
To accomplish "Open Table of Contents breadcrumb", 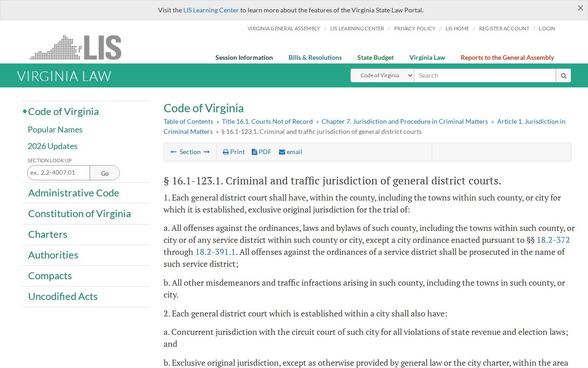I will (188, 121).
